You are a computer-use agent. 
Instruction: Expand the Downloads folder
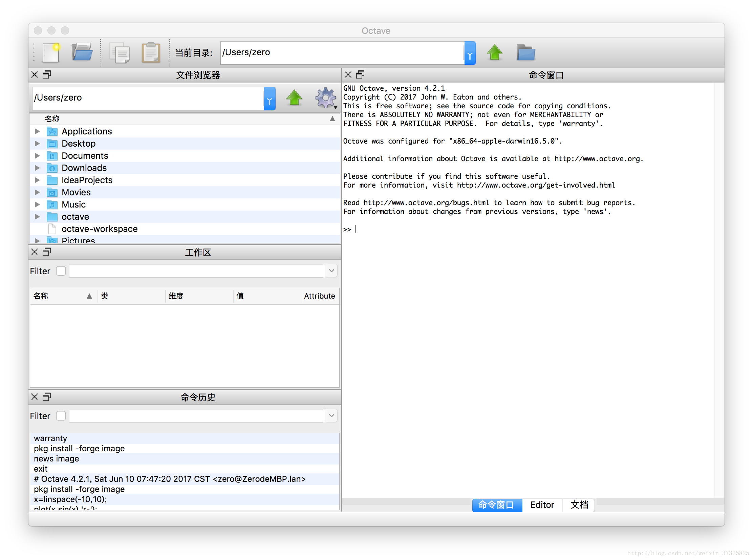pos(37,168)
